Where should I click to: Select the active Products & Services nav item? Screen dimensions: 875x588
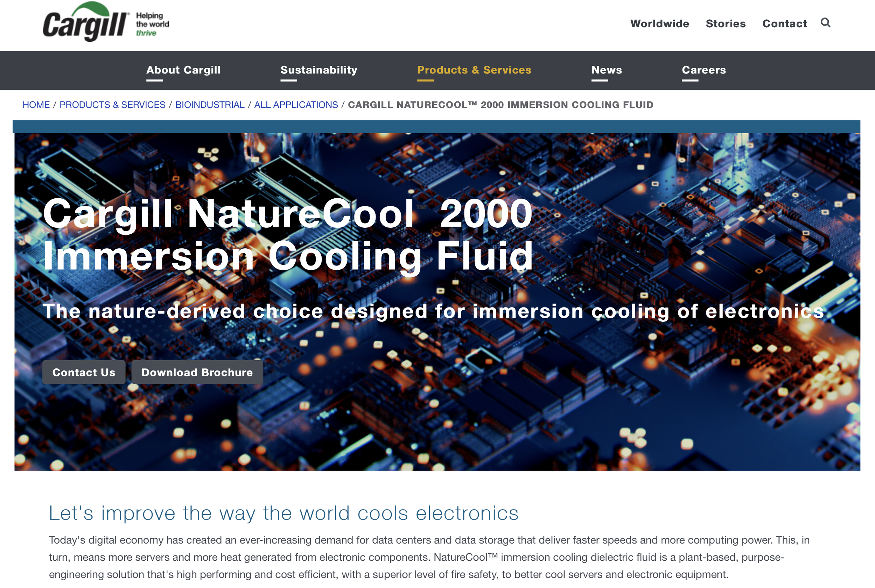pyautogui.click(x=474, y=70)
